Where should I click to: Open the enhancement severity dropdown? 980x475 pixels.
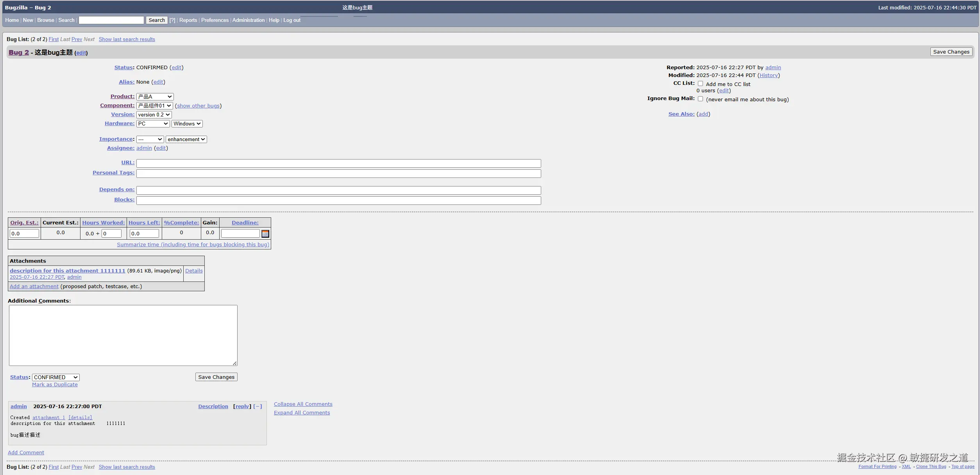click(186, 139)
